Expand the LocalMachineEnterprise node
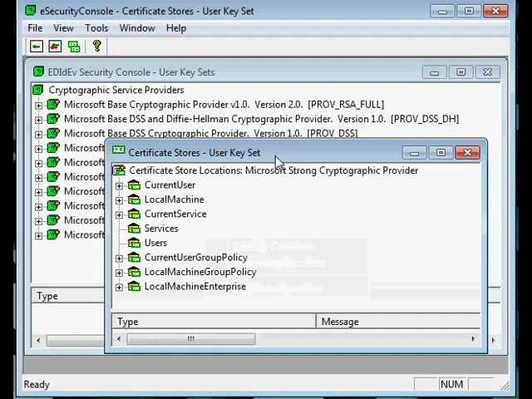The width and height of the screenshot is (532, 399). 119,288
